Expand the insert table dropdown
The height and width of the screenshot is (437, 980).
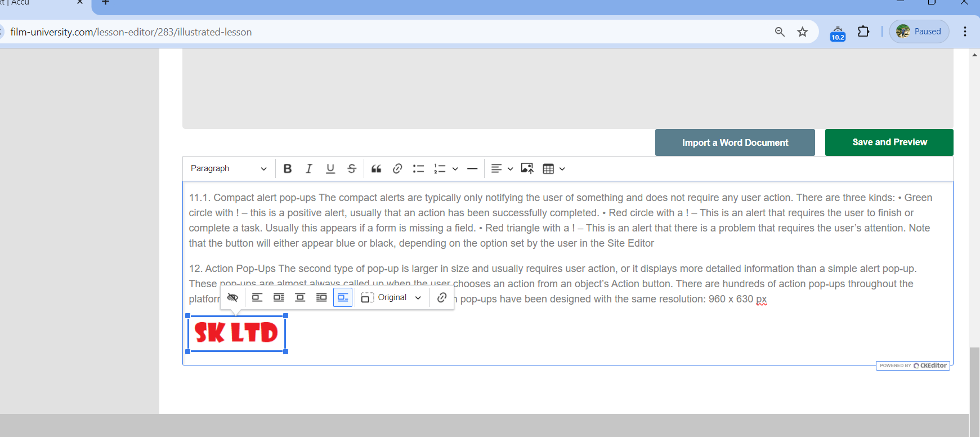(562, 168)
